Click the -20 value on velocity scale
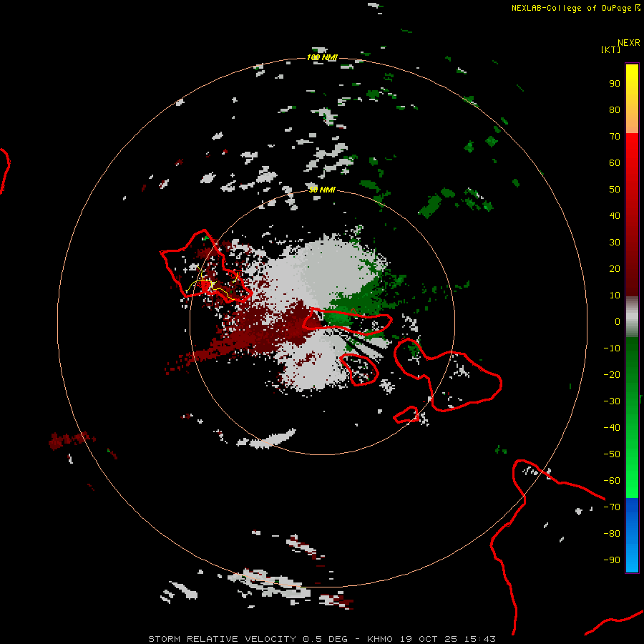 click(612, 375)
